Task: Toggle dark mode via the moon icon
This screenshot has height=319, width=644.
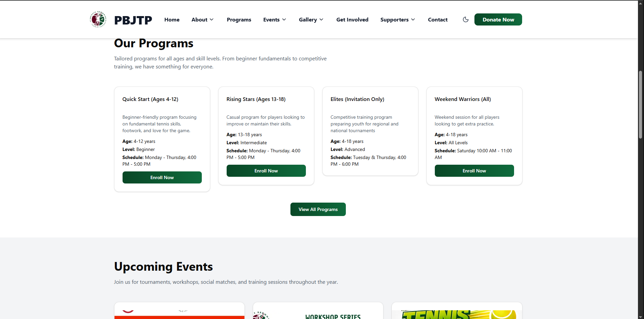Action: (465, 19)
